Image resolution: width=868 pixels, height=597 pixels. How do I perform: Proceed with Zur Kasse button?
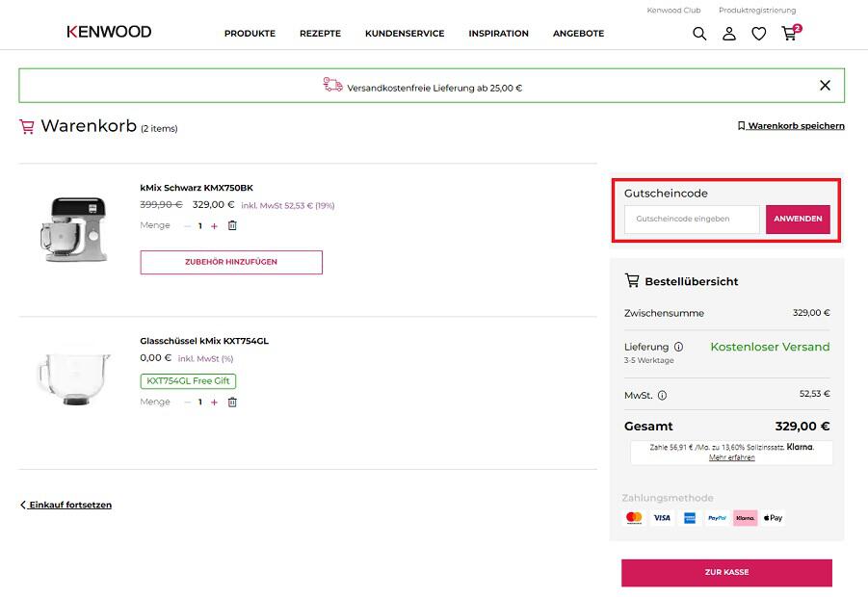tap(726, 573)
